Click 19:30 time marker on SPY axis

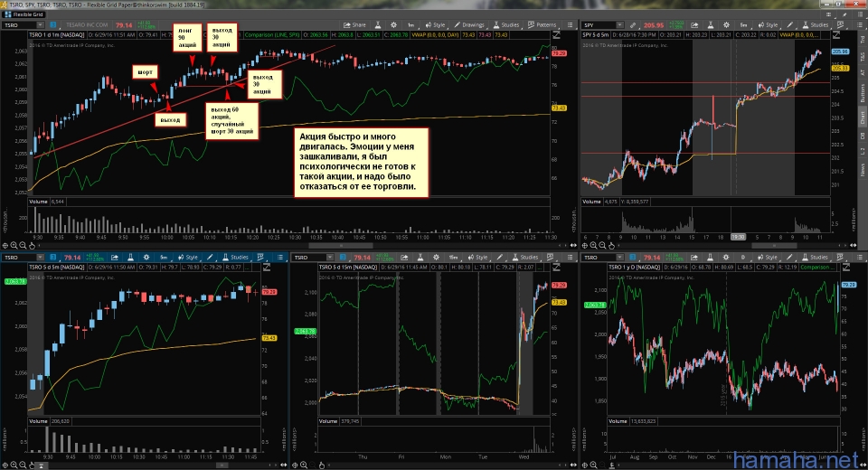738,237
